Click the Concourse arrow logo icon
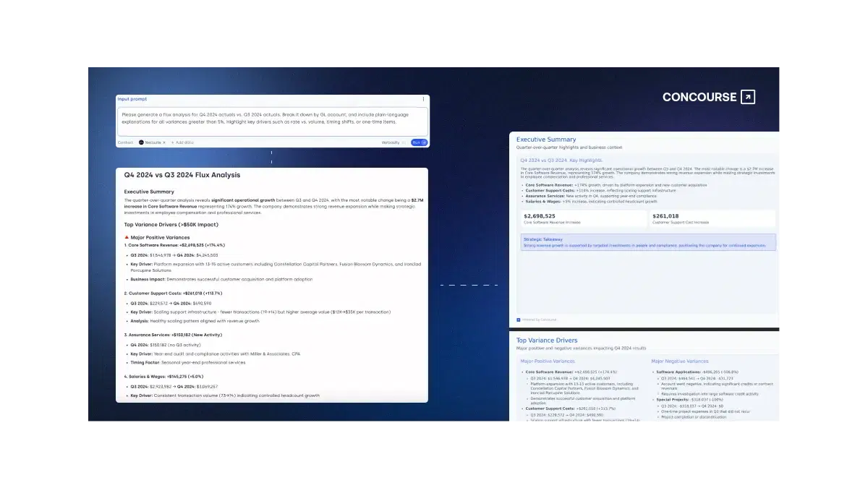868x488 pixels. click(748, 97)
